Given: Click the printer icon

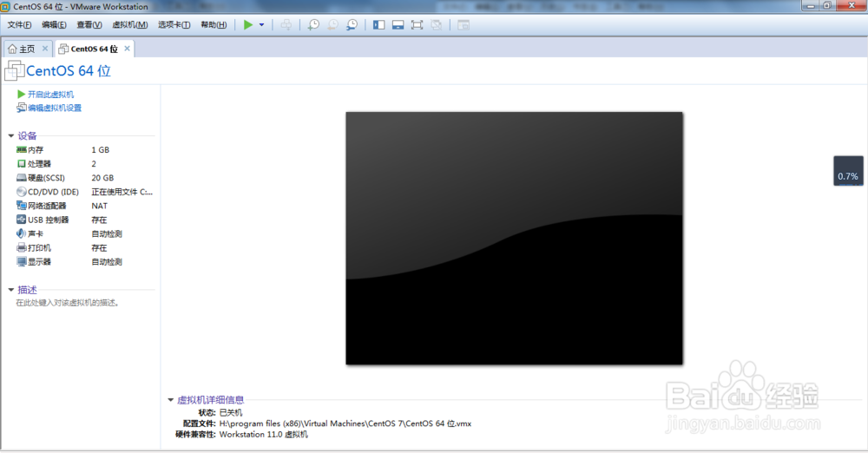Looking at the screenshot, I should [21, 247].
